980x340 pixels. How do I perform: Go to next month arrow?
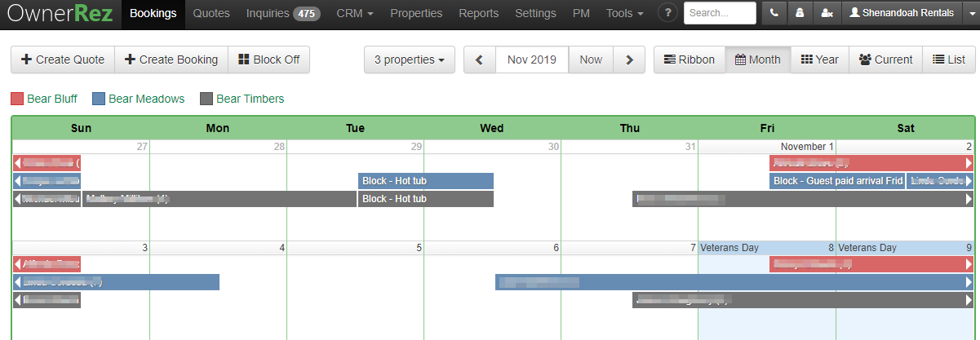coord(628,60)
